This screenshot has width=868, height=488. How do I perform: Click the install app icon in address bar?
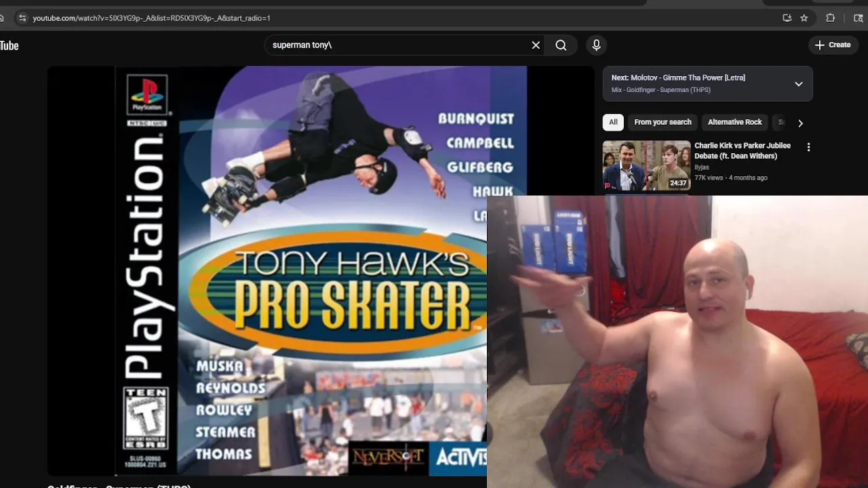[x=787, y=18]
